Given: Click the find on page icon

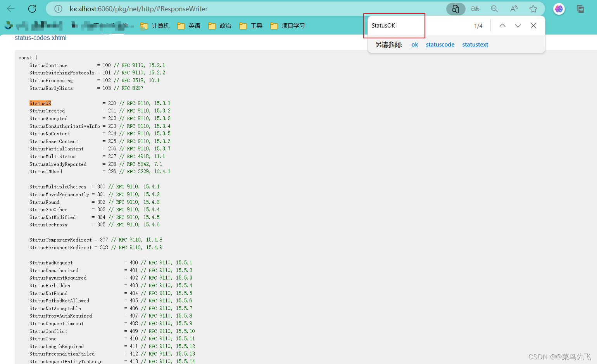Looking at the screenshot, I should click(x=456, y=9).
